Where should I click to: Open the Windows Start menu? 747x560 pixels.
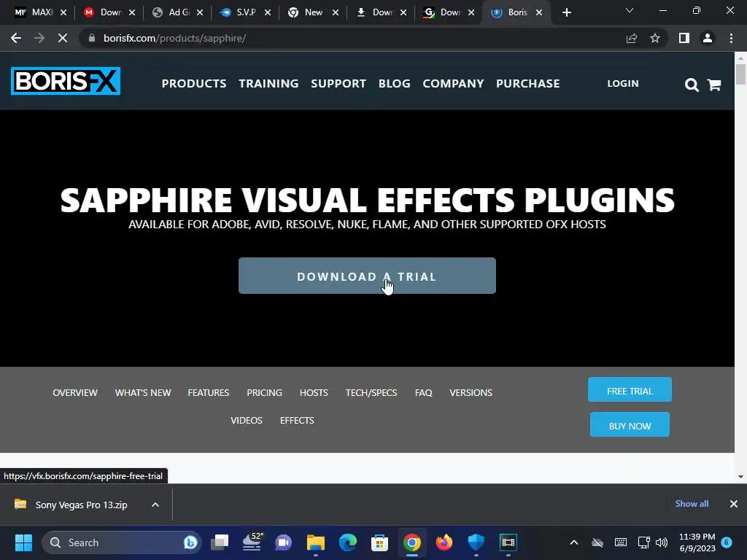pyautogui.click(x=23, y=542)
